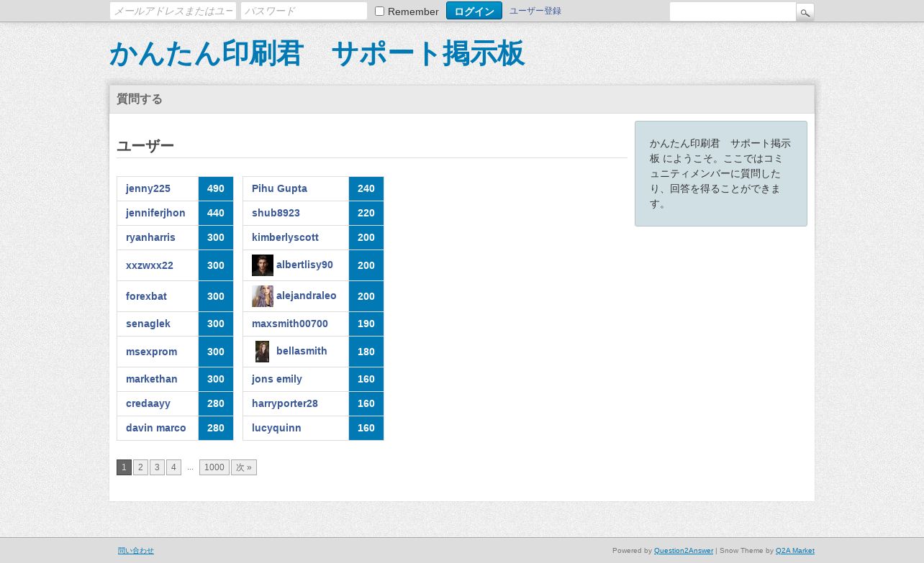Open user profile maxsmith00700
This screenshot has height=563, width=924.
coord(290,324)
